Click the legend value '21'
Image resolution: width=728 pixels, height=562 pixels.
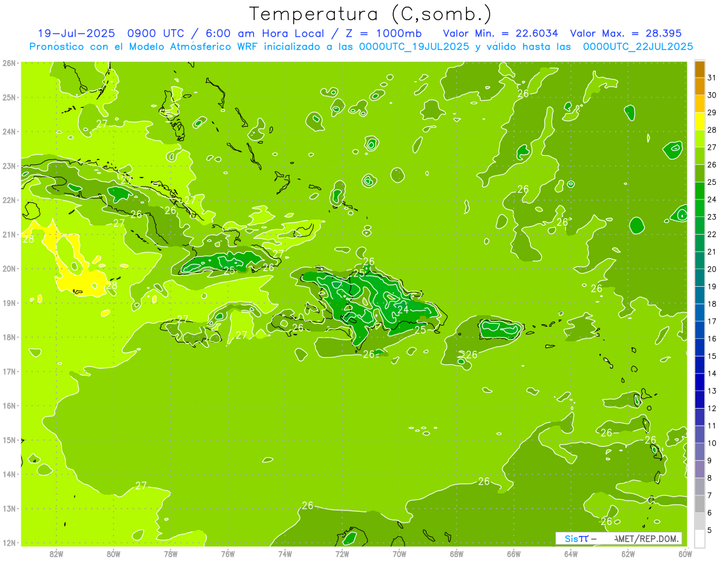(x=712, y=252)
